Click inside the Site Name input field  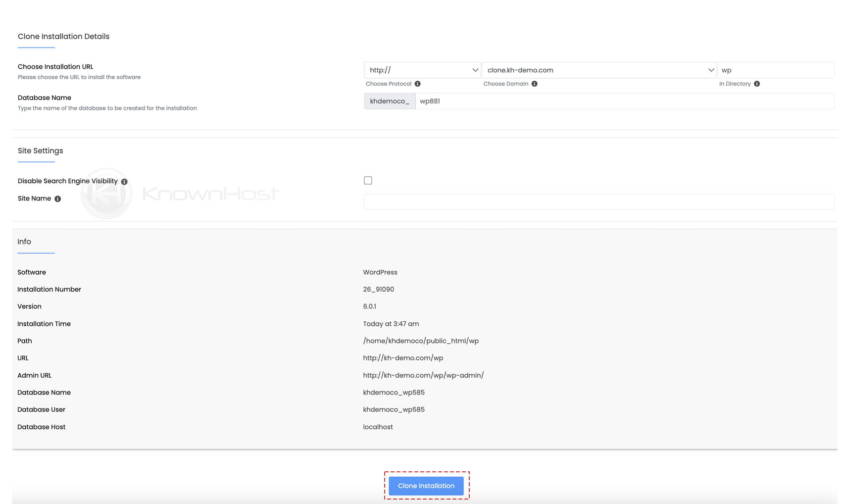pyautogui.click(x=599, y=201)
